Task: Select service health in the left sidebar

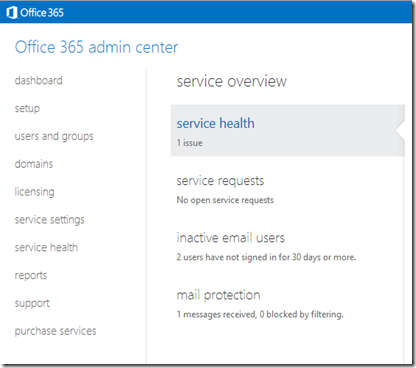Action: click(x=46, y=247)
